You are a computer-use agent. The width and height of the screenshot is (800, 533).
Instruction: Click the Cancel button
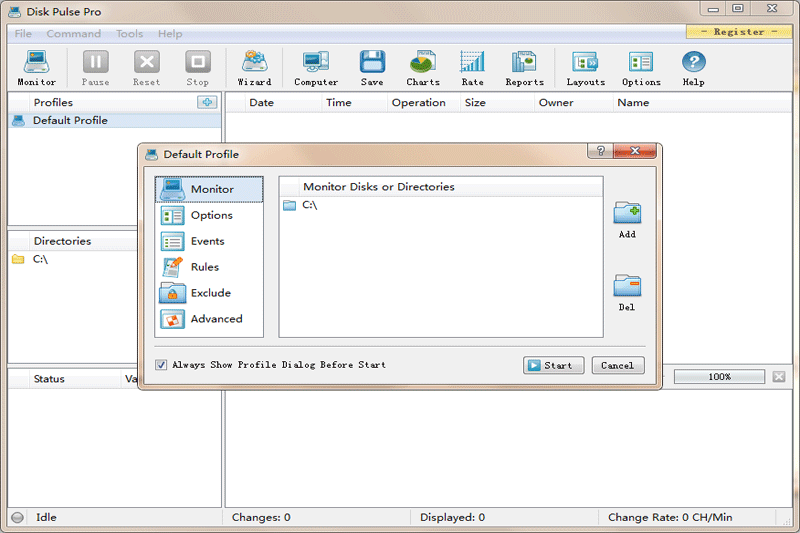coord(618,365)
